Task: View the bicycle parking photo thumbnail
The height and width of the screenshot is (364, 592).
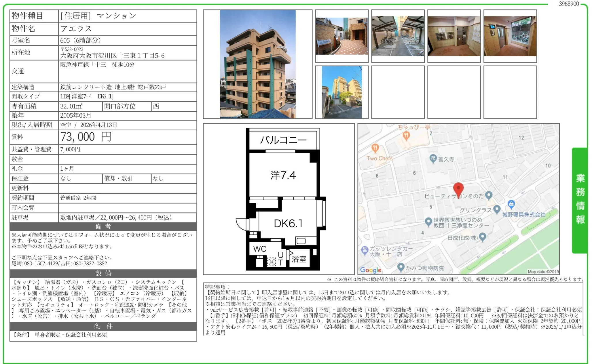Action: point(398,36)
